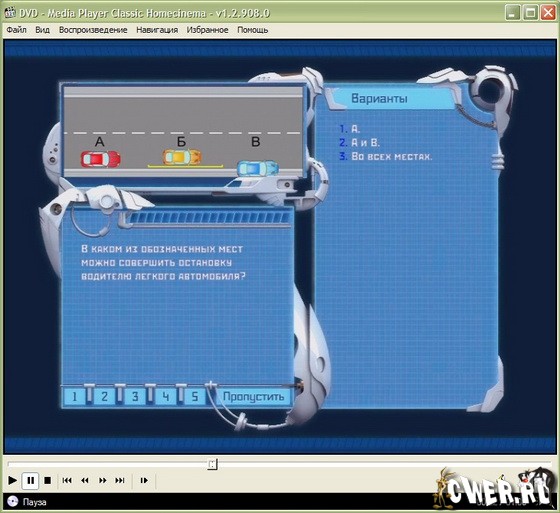Click the DVD disc status icon

12,502
